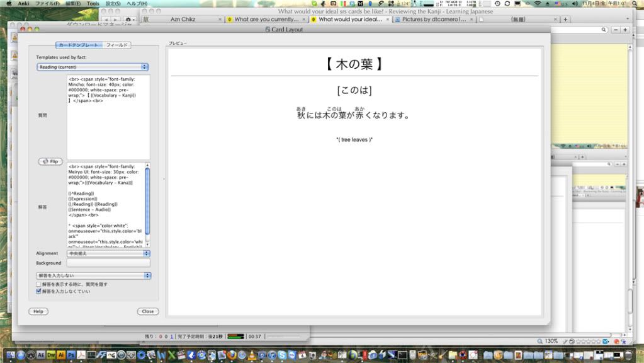This screenshot has height=363, width=644.
Task: Click the volume icon in menu bar
Action: 575,4
